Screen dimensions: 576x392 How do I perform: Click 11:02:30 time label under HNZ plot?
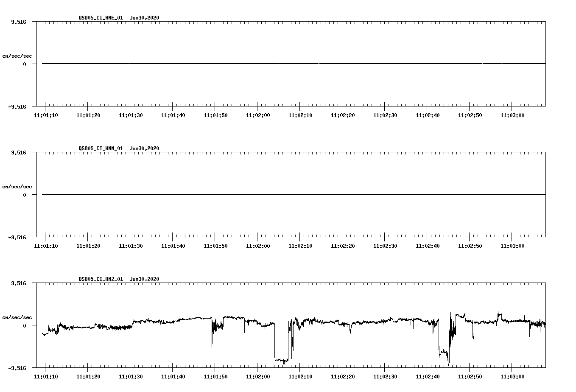pos(385,377)
